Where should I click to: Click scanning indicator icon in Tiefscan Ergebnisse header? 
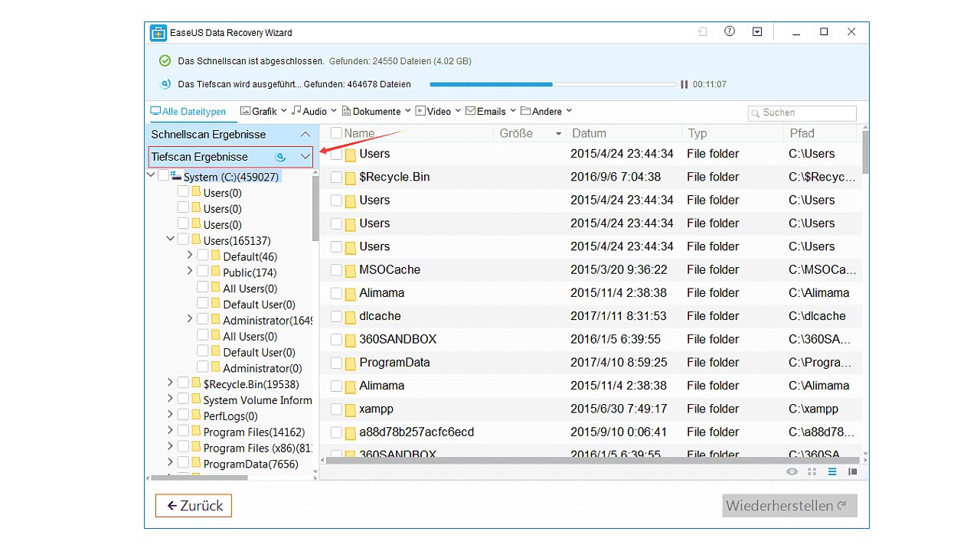[x=280, y=157]
